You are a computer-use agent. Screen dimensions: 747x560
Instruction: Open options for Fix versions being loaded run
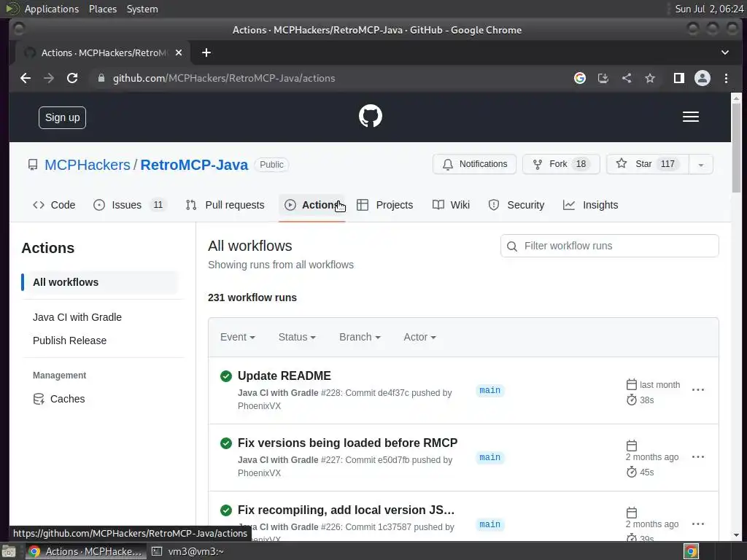click(698, 456)
